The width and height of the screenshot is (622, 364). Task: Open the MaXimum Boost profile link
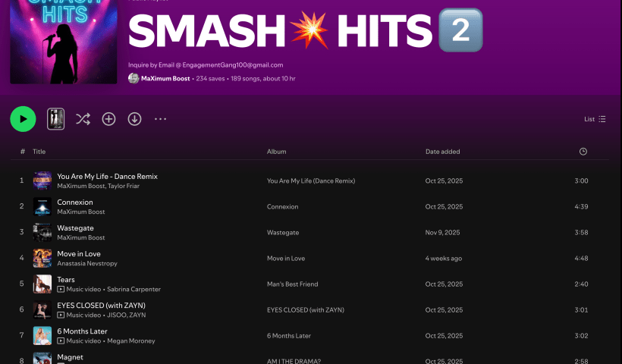[165, 78]
